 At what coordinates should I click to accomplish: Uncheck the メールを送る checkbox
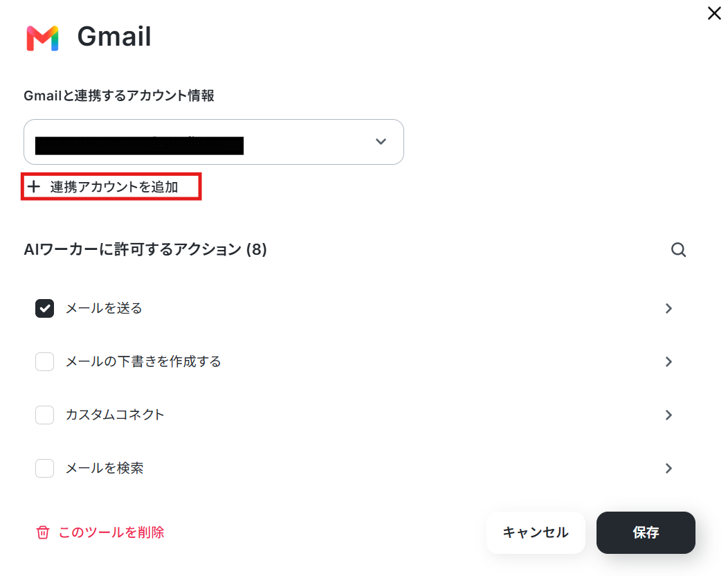point(44,309)
